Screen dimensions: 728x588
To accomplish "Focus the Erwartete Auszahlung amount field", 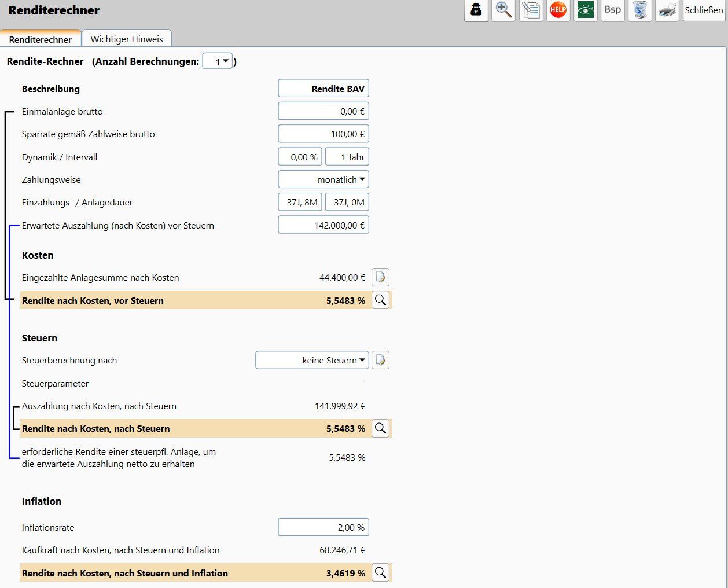I will point(323,225).
